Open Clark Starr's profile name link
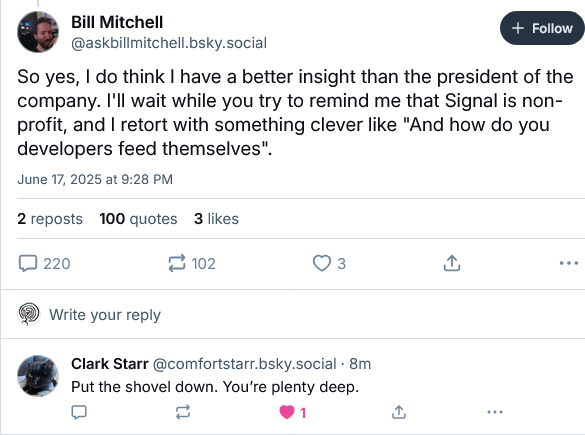This screenshot has height=435, width=585. 110,364
